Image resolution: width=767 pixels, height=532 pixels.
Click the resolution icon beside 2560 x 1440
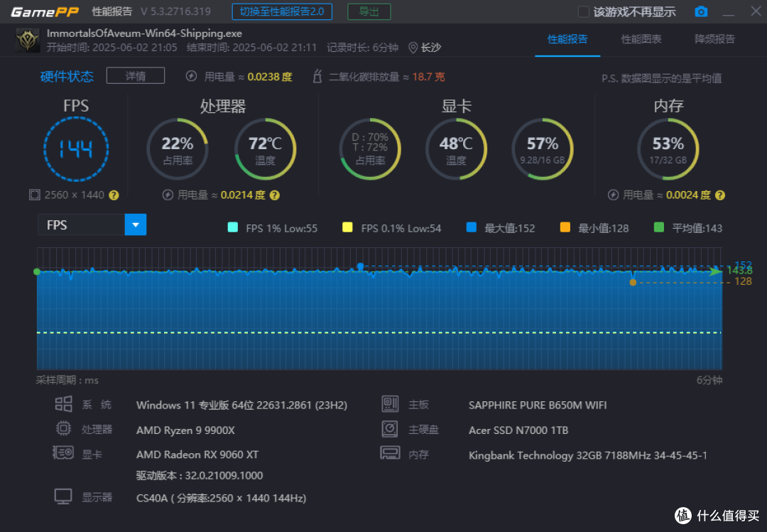[x=34, y=195]
